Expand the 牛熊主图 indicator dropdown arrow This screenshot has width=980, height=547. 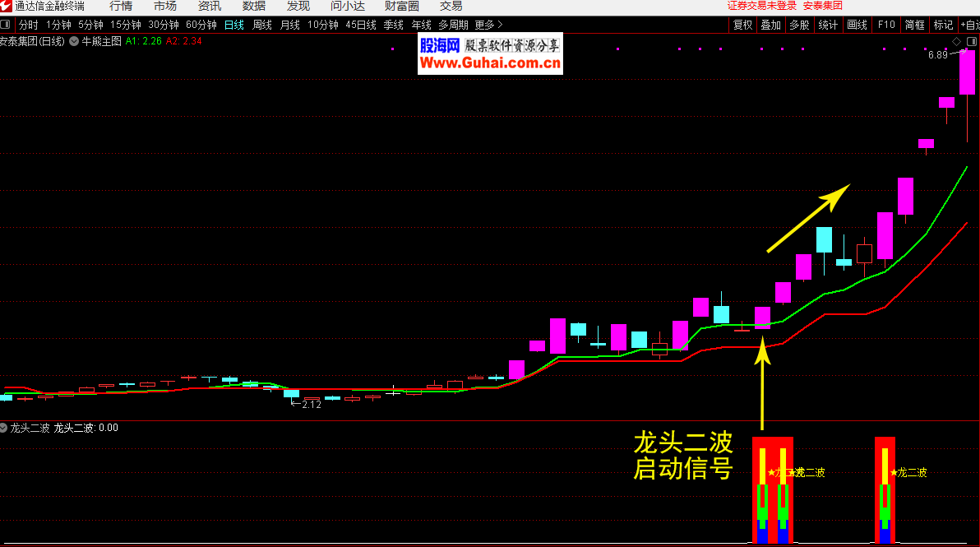click(x=75, y=40)
